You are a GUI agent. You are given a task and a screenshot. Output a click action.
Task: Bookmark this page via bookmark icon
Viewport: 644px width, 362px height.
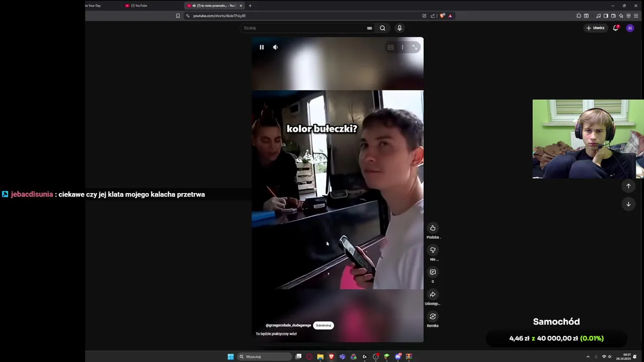coord(178,16)
